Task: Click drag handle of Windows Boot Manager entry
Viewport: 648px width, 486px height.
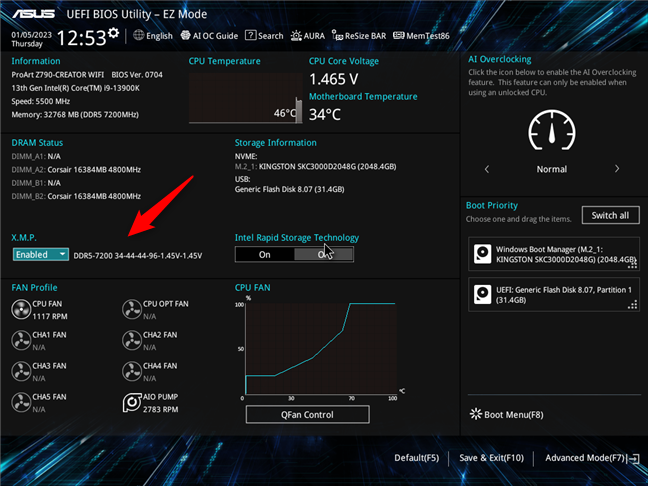Action: pyautogui.click(x=632, y=265)
